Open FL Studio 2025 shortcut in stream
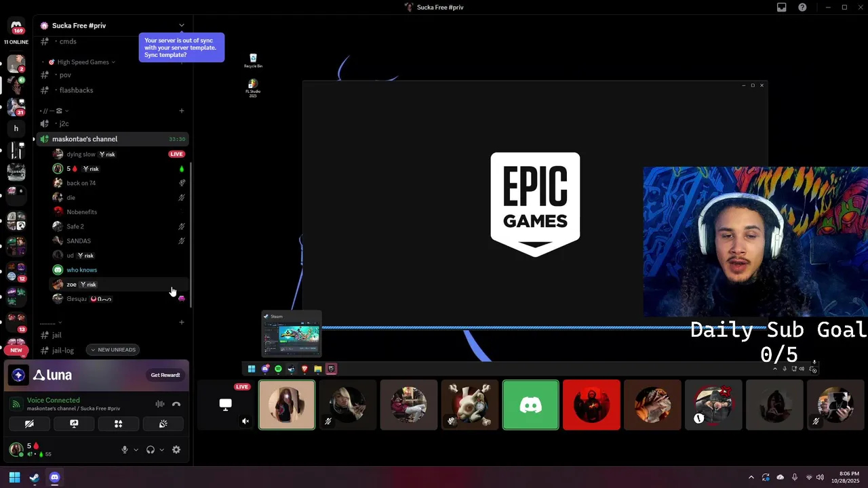The image size is (868, 488). 253,89
